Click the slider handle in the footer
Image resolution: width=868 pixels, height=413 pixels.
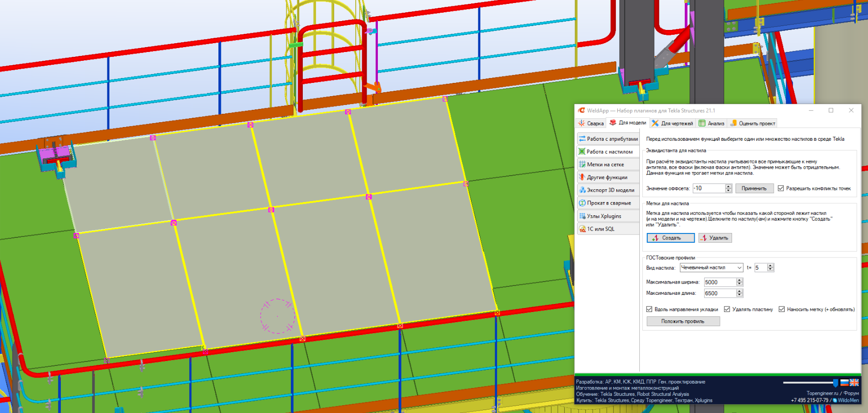coord(836,383)
